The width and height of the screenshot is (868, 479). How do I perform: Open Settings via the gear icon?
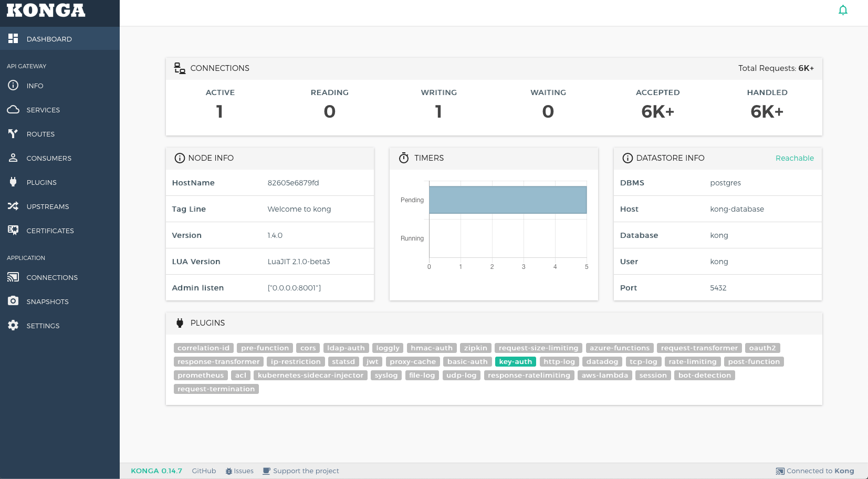(x=13, y=326)
